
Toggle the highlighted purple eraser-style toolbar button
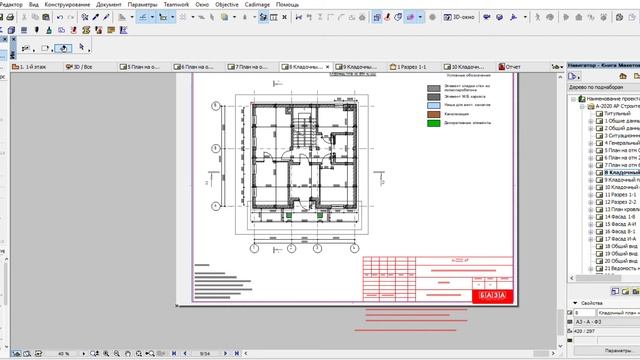(410, 17)
